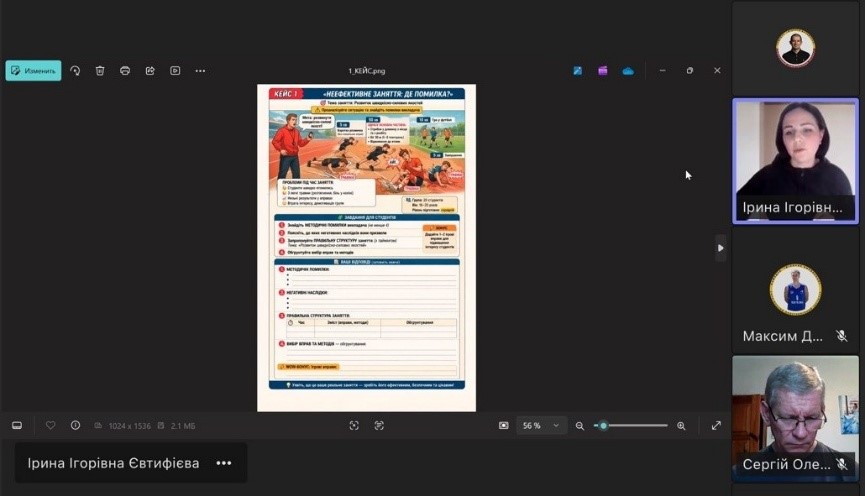865x496 pixels.
Task: Delete the image using the trash icon
Action: pos(100,71)
